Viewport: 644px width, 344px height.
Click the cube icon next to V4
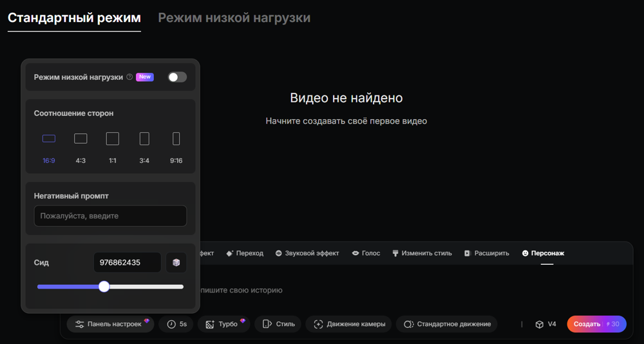pos(539,324)
